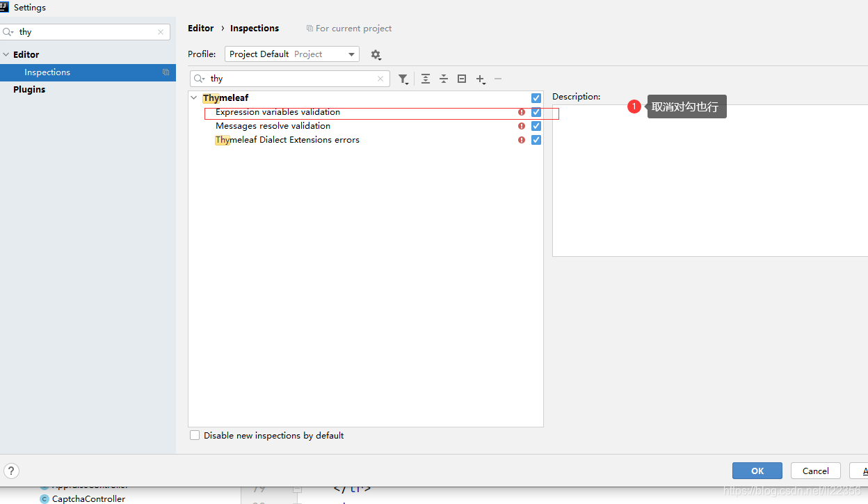Collapse the Editor settings tree node
The height and width of the screenshot is (504, 868).
6,54
